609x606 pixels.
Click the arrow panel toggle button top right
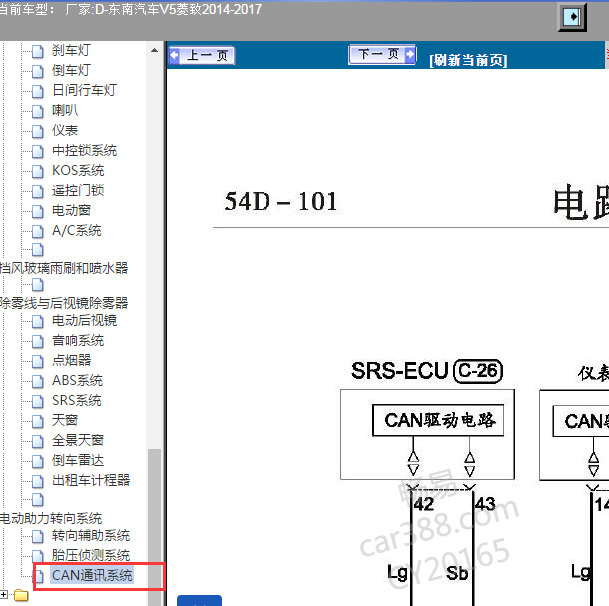click(572, 17)
